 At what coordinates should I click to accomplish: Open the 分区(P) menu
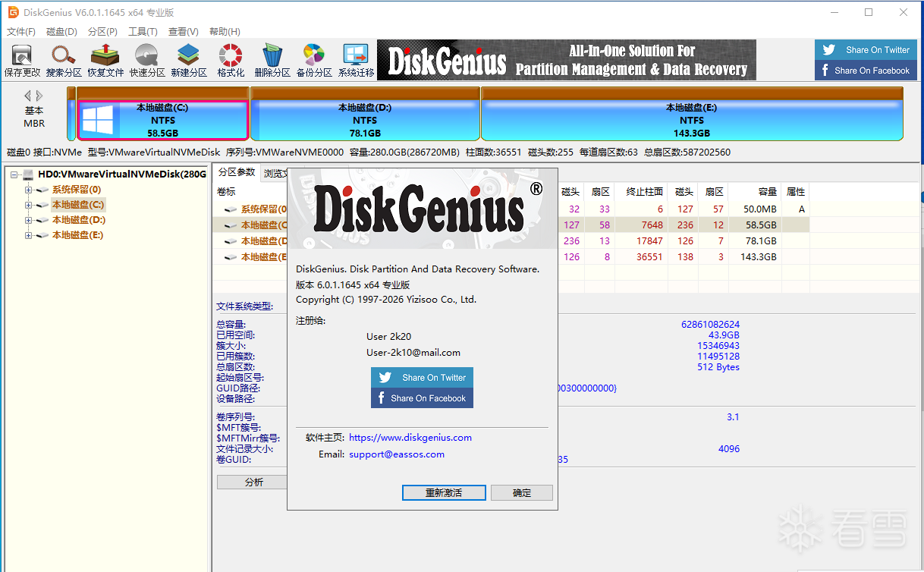102,32
